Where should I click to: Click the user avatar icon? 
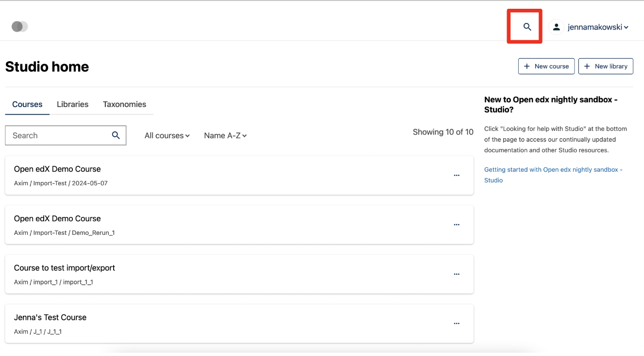pyautogui.click(x=557, y=27)
